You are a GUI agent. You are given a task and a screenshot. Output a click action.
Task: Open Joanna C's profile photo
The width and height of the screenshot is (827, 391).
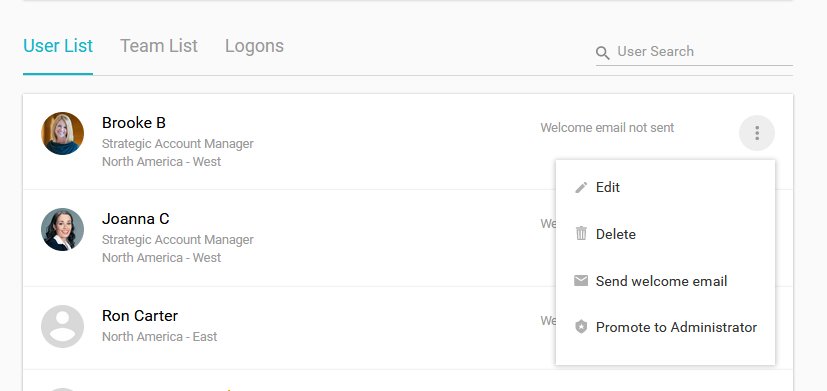pyautogui.click(x=62, y=229)
